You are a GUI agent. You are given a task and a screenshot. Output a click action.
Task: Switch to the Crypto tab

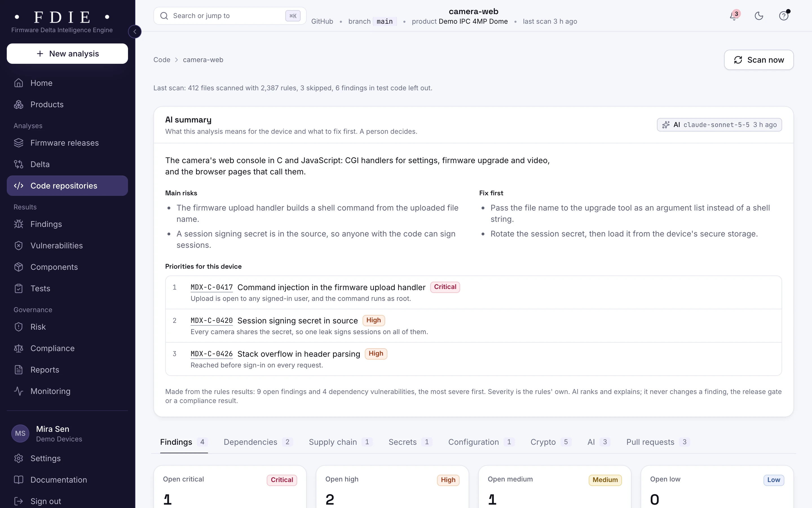coord(551,442)
